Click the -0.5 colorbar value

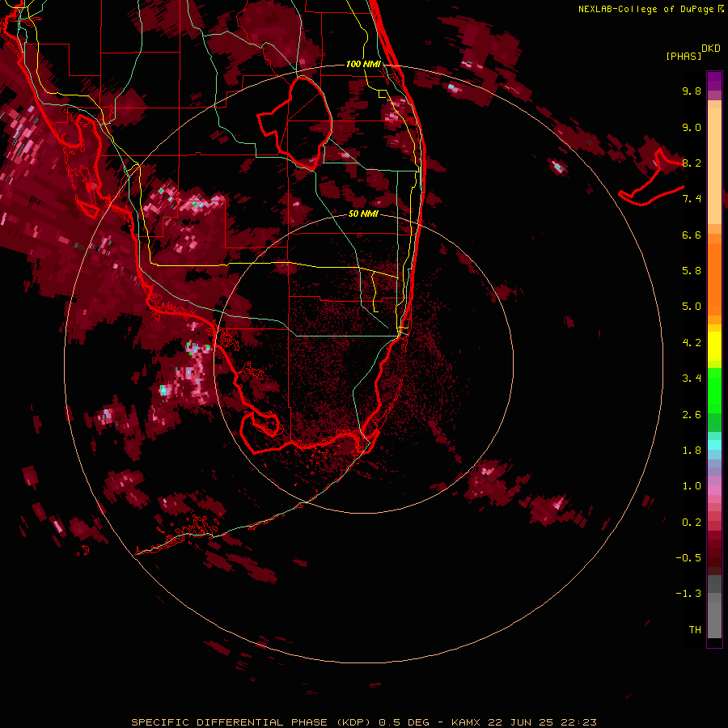point(688,558)
